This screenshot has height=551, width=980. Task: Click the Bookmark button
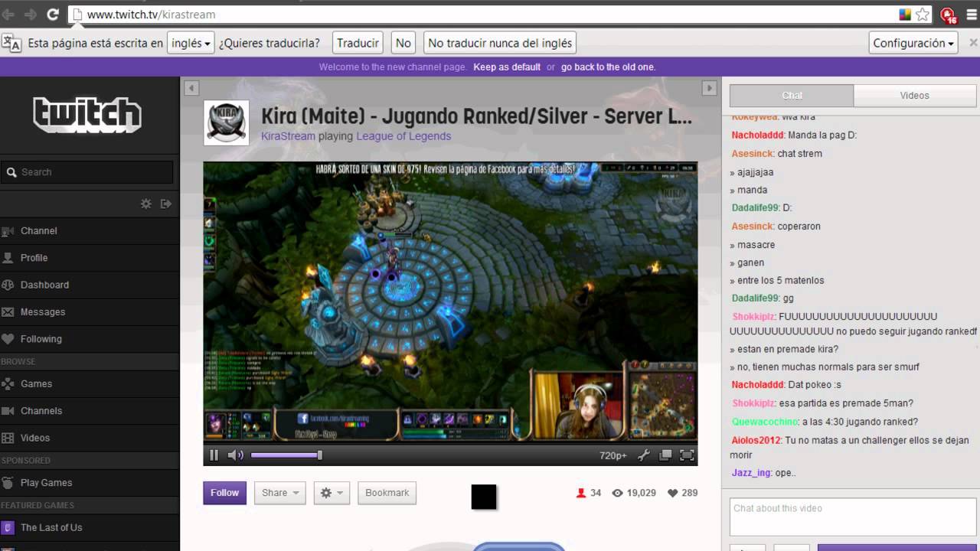pos(387,493)
